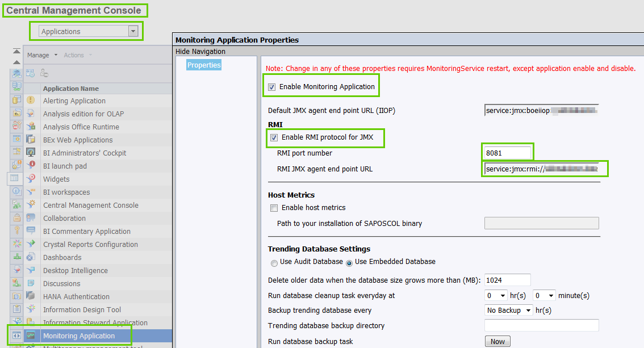The width and height of the screenshot is (644, 348).
Task: Open the Manage dropdown menu
Action: click(42, 55)
